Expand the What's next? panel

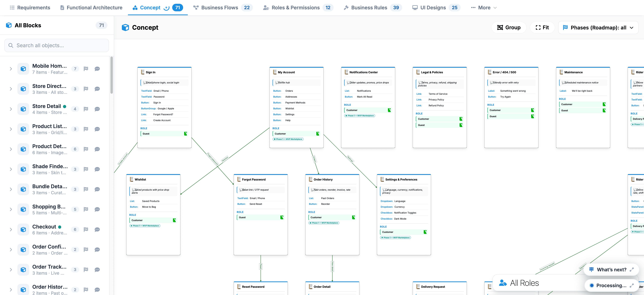[x=631, y=270]
